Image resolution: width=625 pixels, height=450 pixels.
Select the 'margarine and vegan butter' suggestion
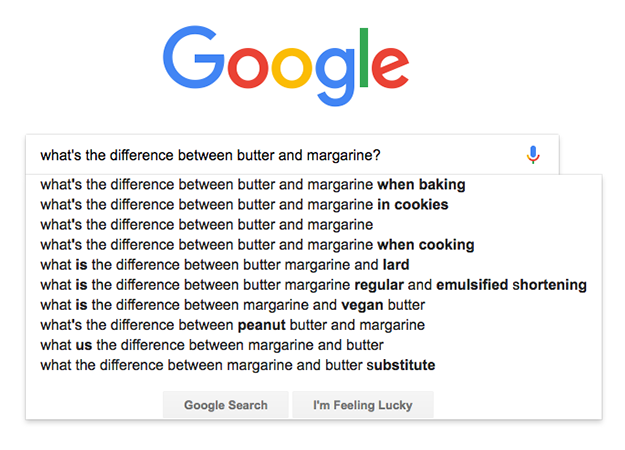[314, 305]
